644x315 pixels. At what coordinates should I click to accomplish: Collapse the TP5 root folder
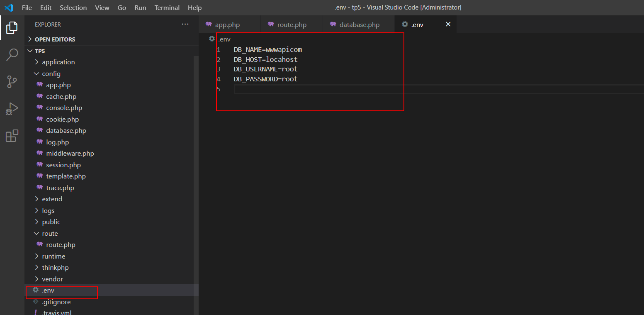(x=112, y=51)
